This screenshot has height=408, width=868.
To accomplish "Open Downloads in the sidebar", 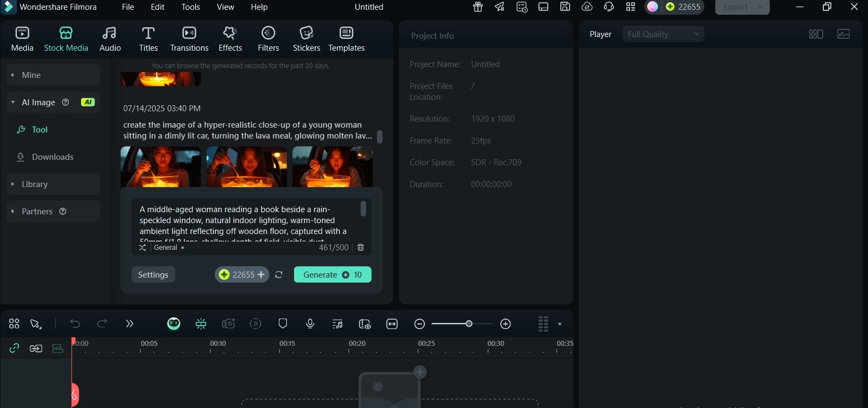I will (45, 157).
